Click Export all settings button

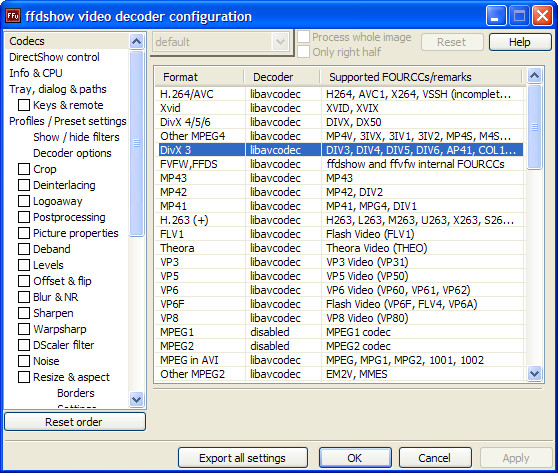pyautogui.click(x=243, y=458)
